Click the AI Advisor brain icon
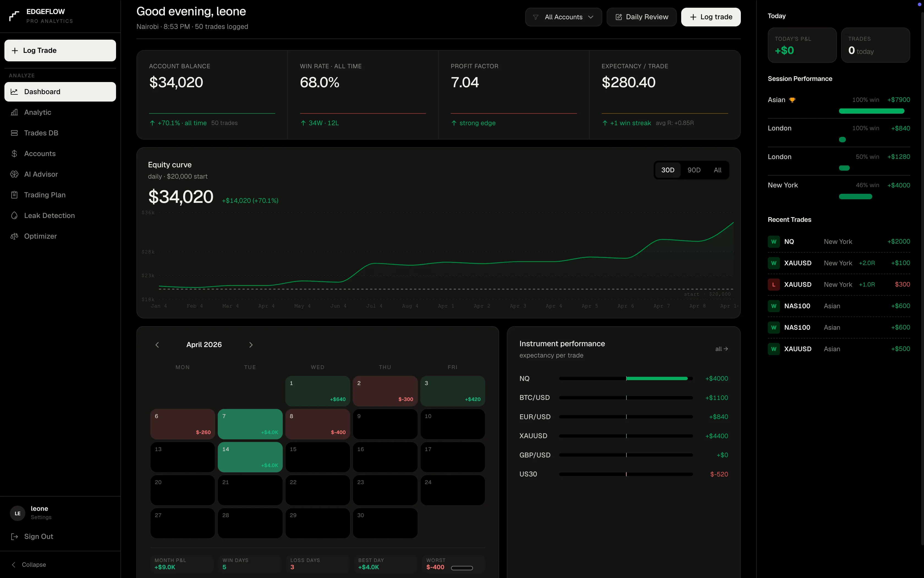 14,174
